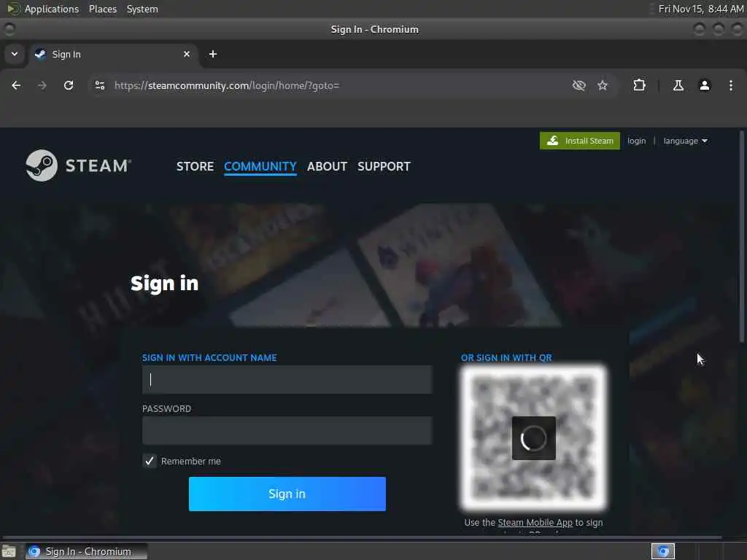Screen dimensions: 747x560
Task: Open a new browser tab
Action: pyautogui.click(x=213, y=54)
